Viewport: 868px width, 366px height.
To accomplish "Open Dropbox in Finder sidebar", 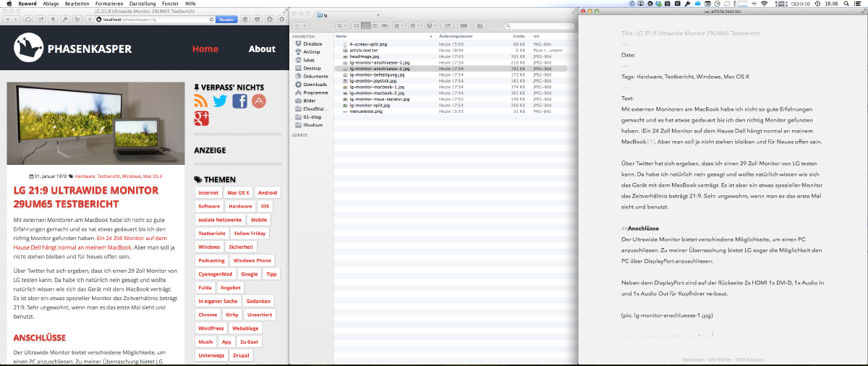I will (308, 44).
